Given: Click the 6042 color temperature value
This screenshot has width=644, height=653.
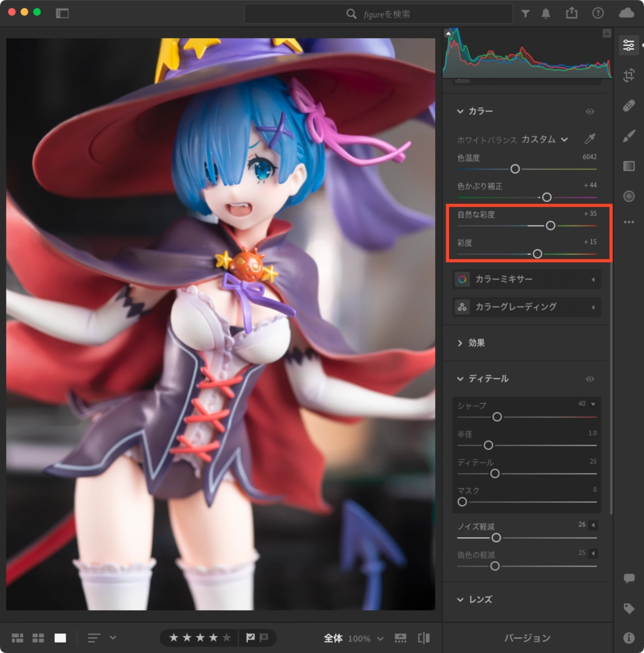Looking at the screenshot, I should pos(589,157).
